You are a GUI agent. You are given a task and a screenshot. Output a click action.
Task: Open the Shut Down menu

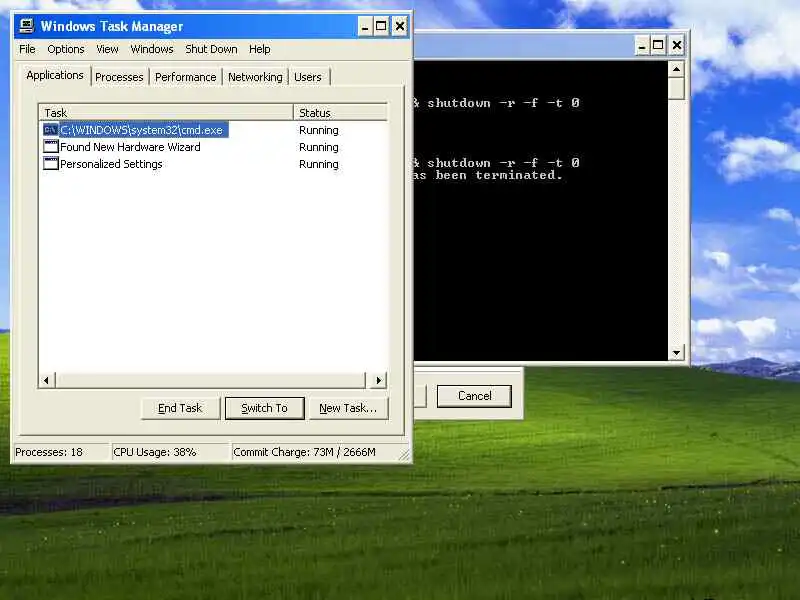[x=211, y=49]
